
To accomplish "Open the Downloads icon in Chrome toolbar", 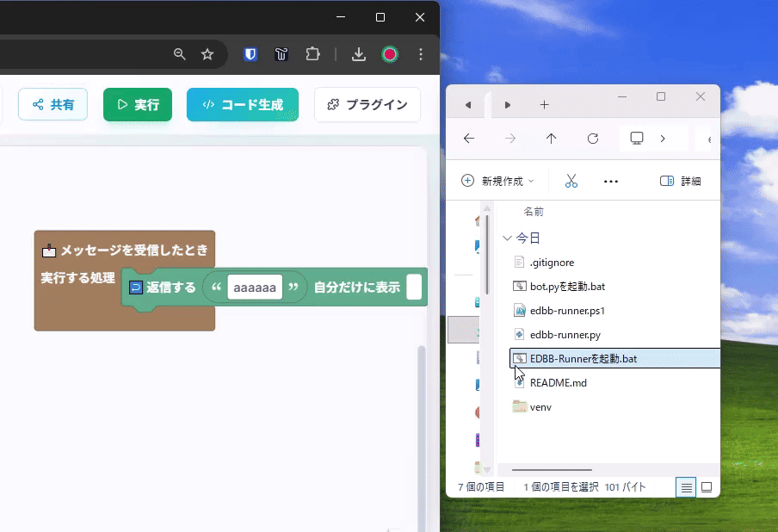I will (359, 53).
